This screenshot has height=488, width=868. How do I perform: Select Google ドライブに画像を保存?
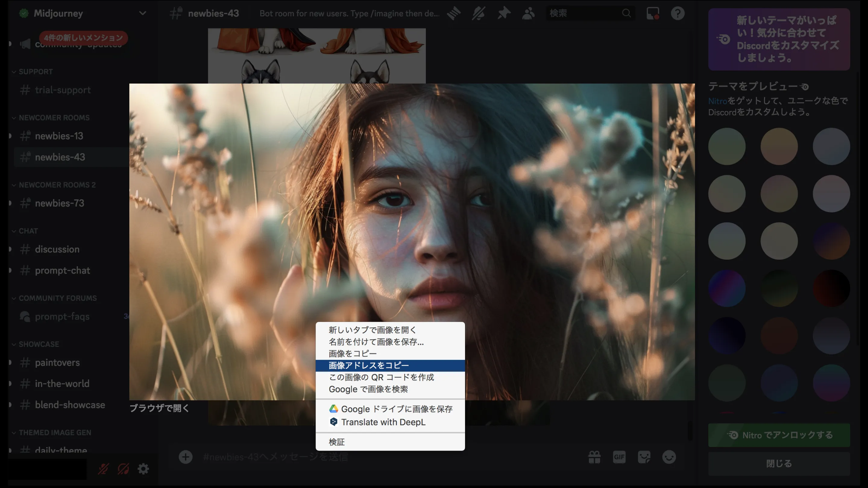click(390, 409)
